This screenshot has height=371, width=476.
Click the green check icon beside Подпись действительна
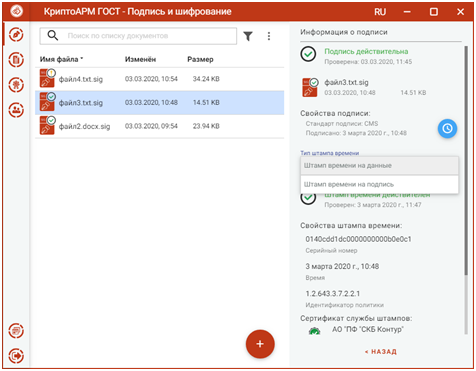tap(308, 54)
